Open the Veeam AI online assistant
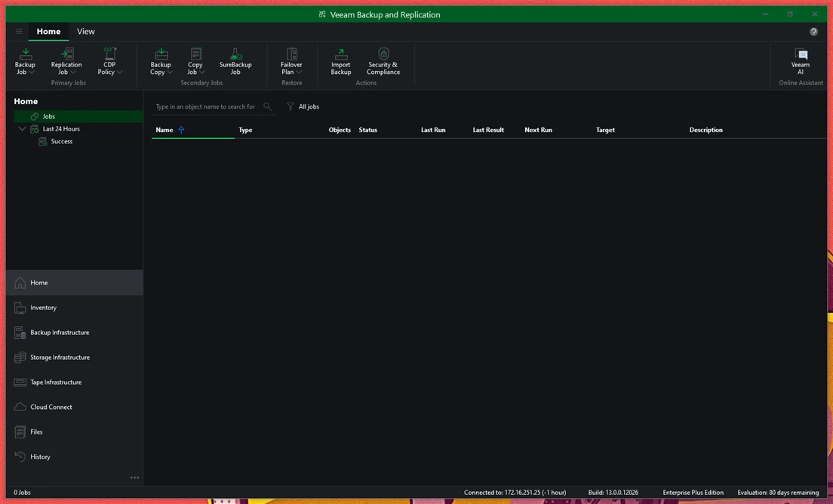 (801, 61)
